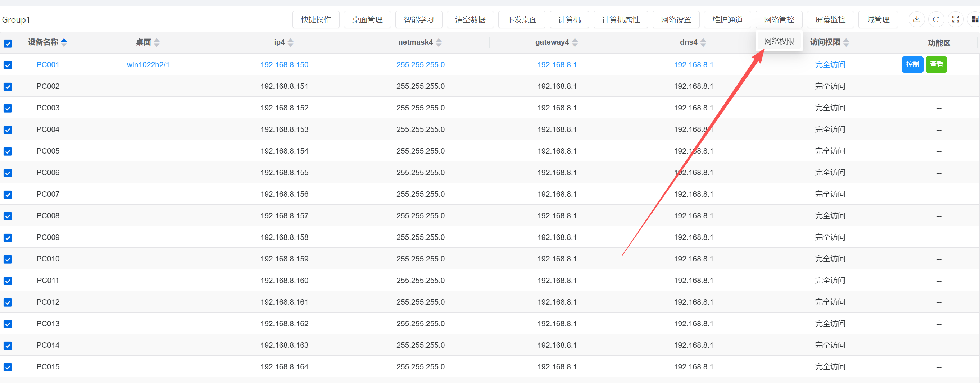
Task: Sort by device name column arrows
Action: click(64, 42)
